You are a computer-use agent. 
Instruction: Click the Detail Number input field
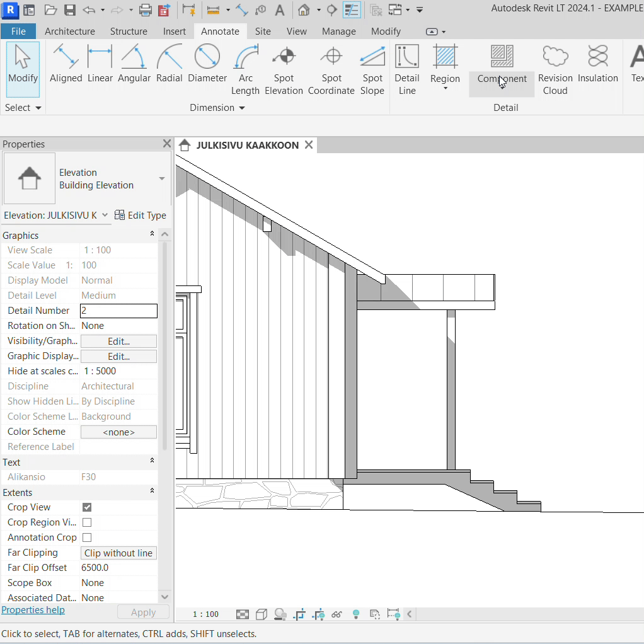tap(118, 311)
